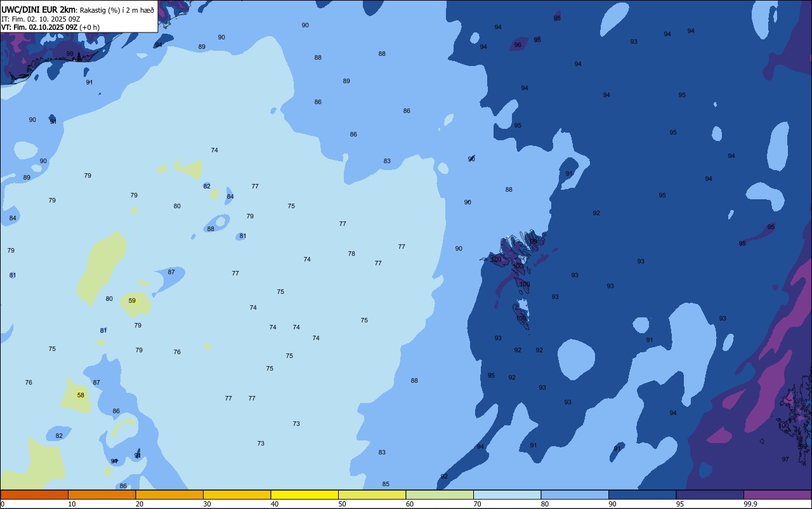This screenshot has width=812, height=509.
Task: Click the 'IT: Fim. 02. 10. 2025 09Z' line
Action: 41,19
